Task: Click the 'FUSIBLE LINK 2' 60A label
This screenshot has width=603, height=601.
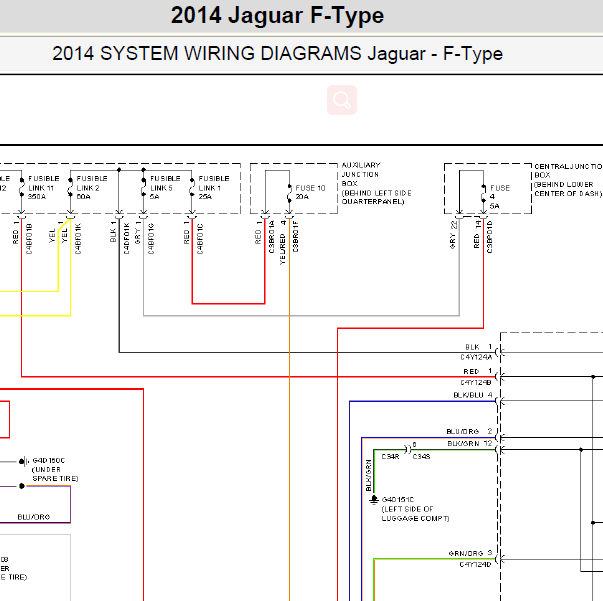Action: (x=92, y=188)
